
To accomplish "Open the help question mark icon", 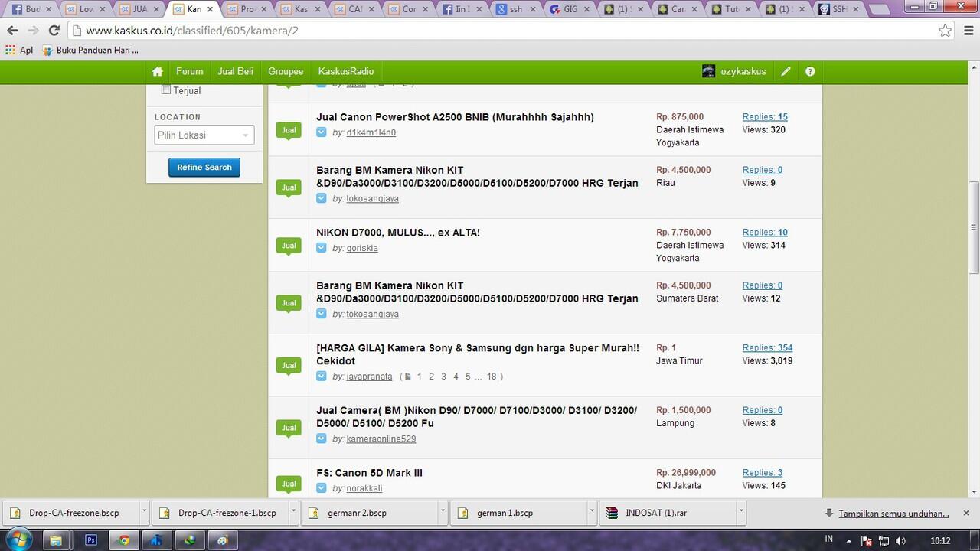I will (x=810, y=72).
